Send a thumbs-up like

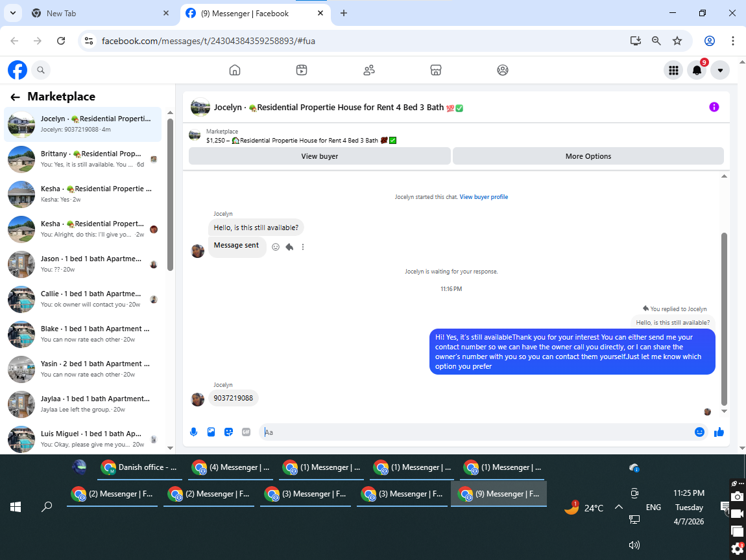[x=719, y=432]
